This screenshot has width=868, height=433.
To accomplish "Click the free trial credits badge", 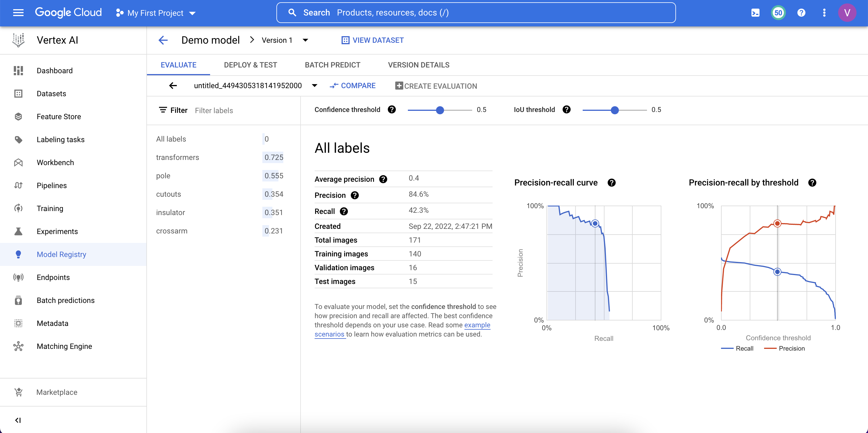I will [x=778, y=13].
